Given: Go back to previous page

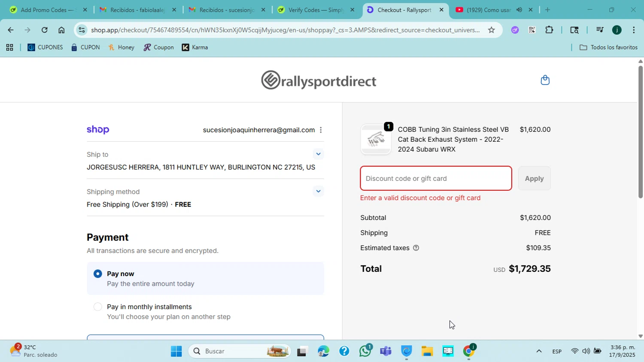Looking at the screenshot, I should (x=10, y=30).
